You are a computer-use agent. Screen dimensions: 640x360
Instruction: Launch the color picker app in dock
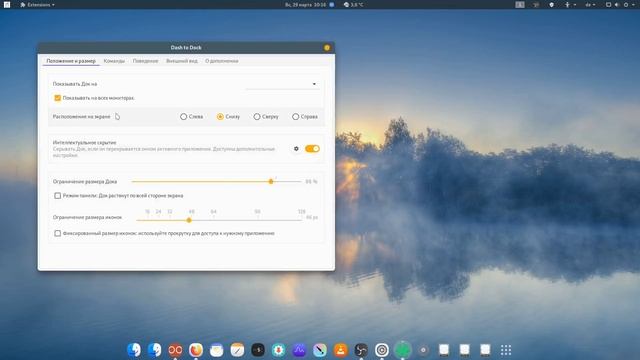pos(320,350)
